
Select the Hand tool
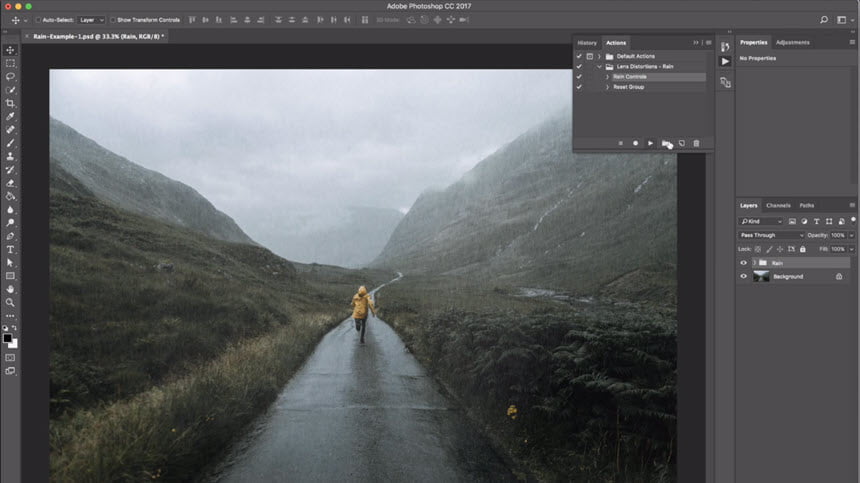pyautogui.click(x=10, y=289)
